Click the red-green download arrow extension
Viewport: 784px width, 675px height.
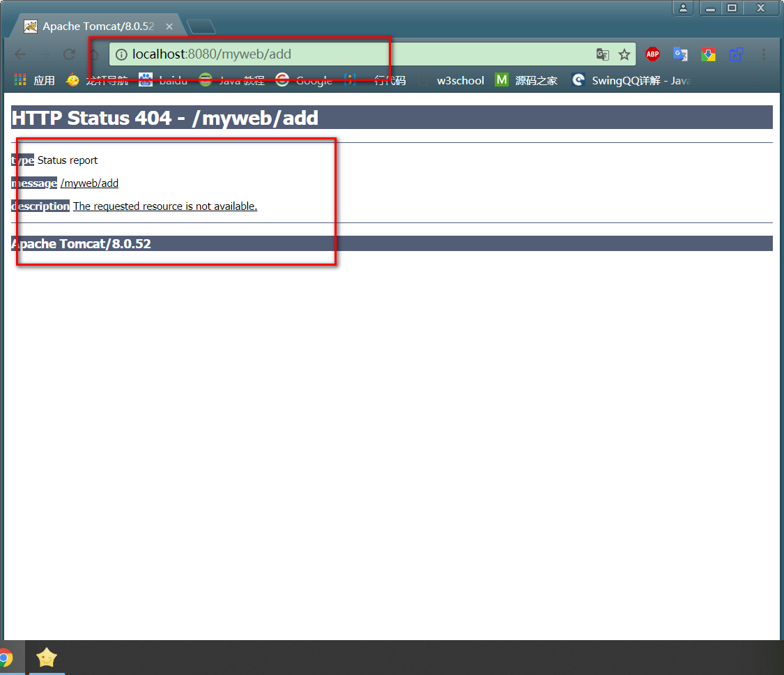(708, 54)
